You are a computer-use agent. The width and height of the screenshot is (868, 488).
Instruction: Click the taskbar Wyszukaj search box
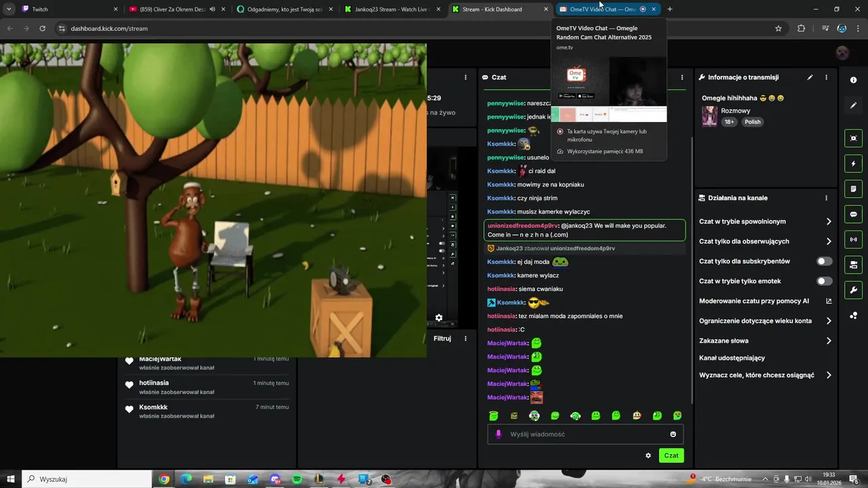(x=87, y=479)
